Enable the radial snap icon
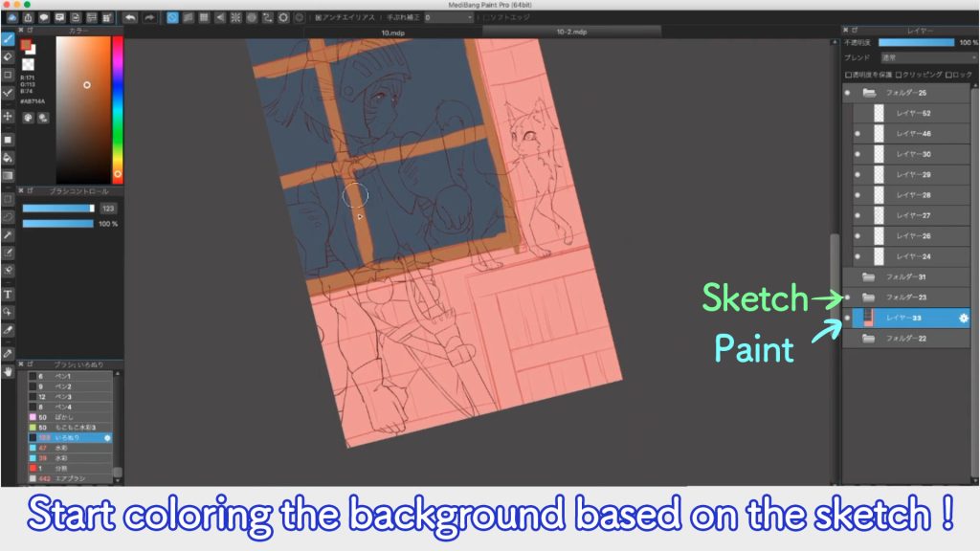This screenshot has width=980, height=551. [x=235, y=17]
